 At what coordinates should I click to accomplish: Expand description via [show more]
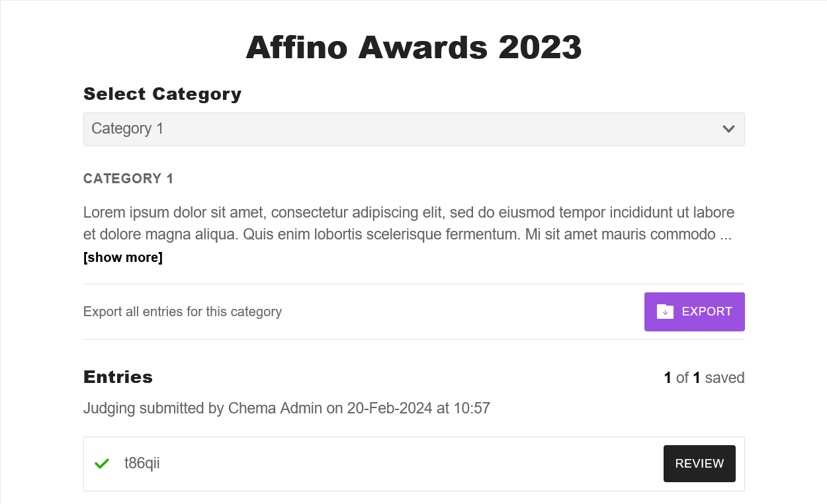[x=123, y=257]
